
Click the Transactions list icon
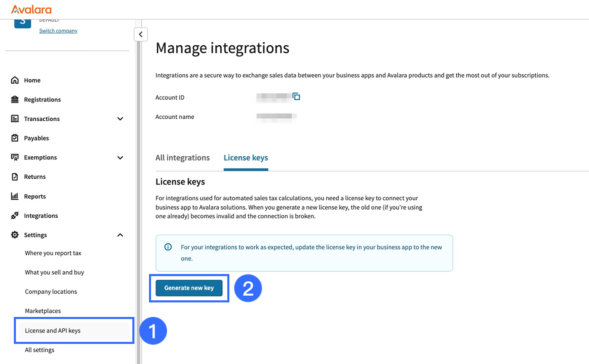pos(15,119)
